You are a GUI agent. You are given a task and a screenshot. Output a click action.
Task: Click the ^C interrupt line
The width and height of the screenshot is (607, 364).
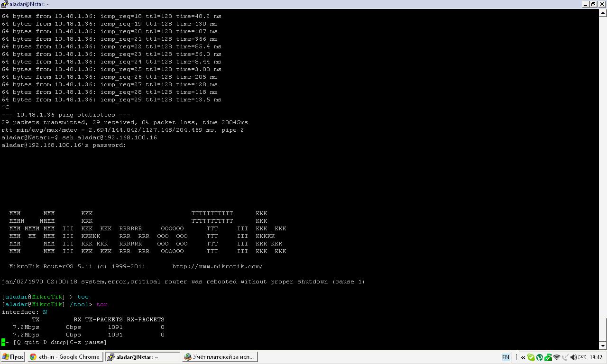click(x=5, y=107)
